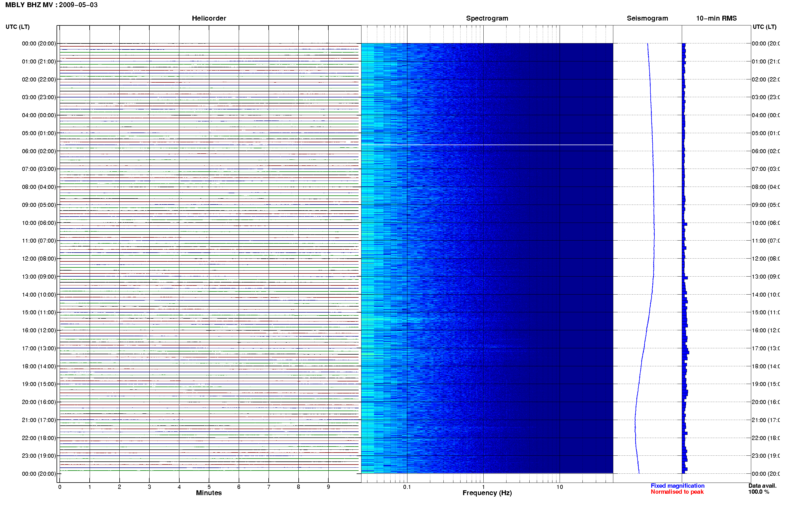The image size is (812, 508).
Task: Select the left time label '09:00 (05:00)'
Action: pos(39,205)
